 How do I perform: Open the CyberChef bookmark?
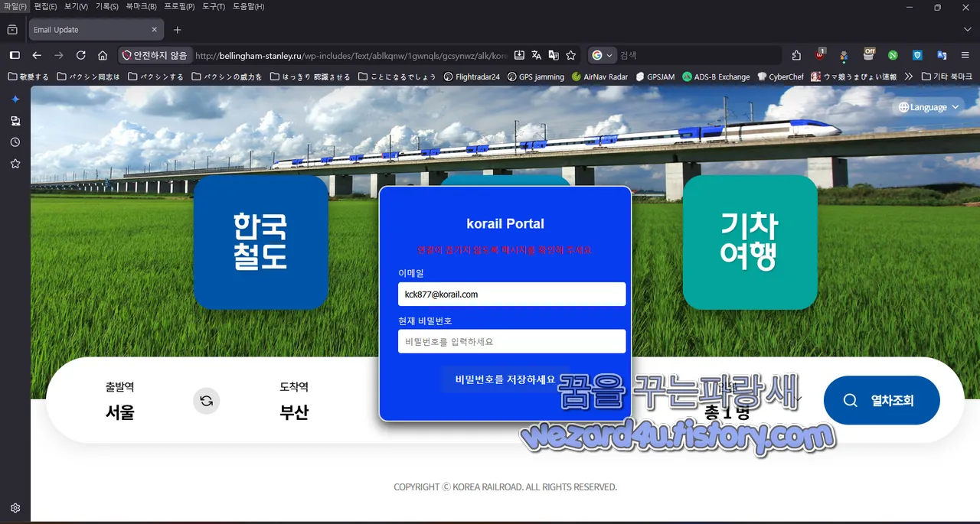tap(780, 76)
